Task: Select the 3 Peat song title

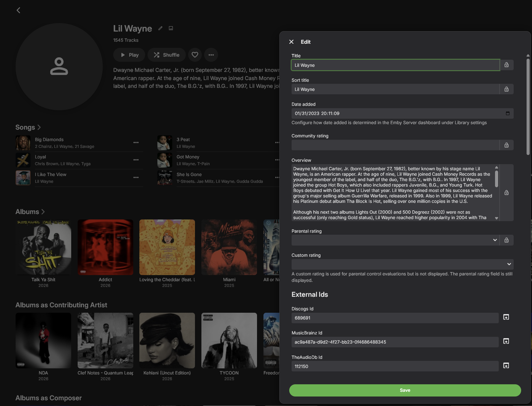Action: point(183,139)
